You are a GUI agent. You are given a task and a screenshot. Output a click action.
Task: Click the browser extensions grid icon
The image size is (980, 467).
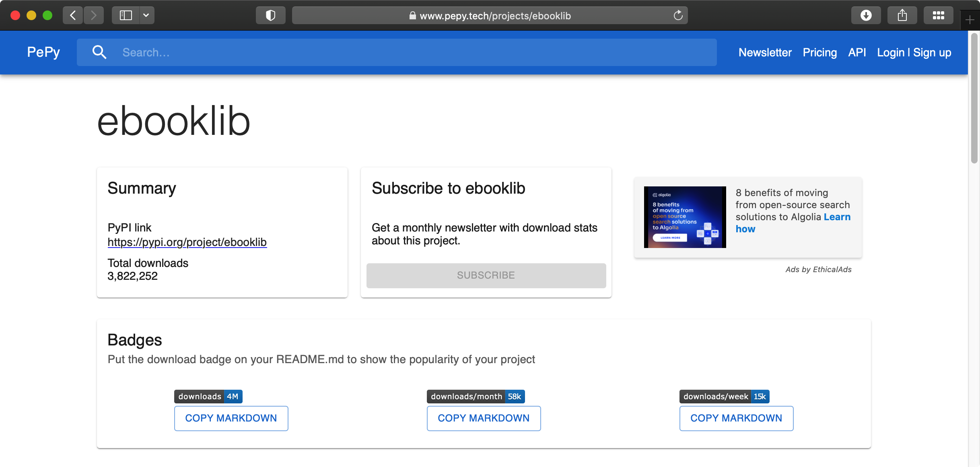click(939, 16)
